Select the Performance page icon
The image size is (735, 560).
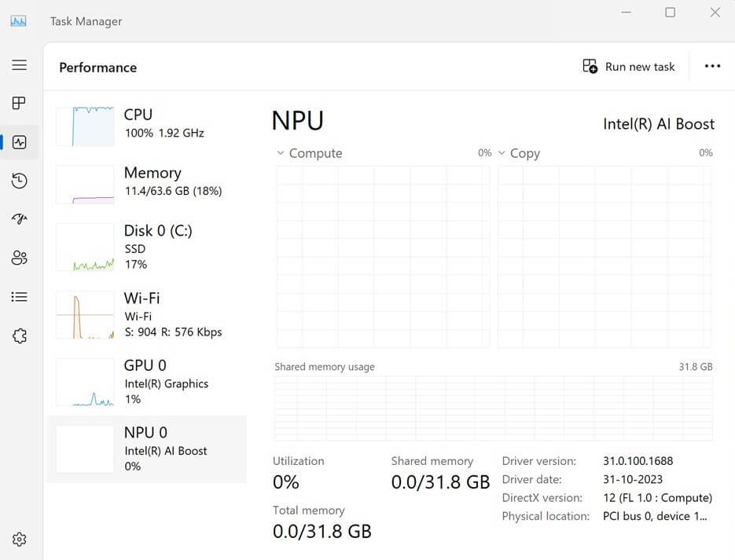click(x=20, y=141)
